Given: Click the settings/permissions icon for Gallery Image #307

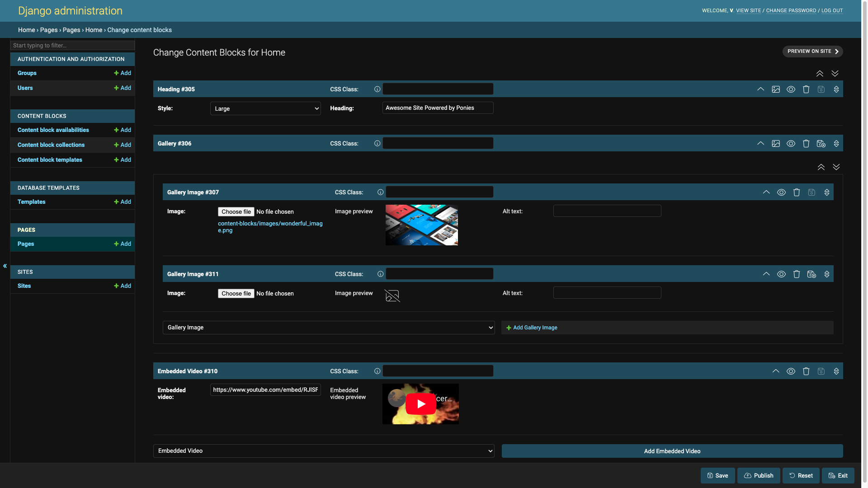Looking at the screenshot, I should (811, 192).
